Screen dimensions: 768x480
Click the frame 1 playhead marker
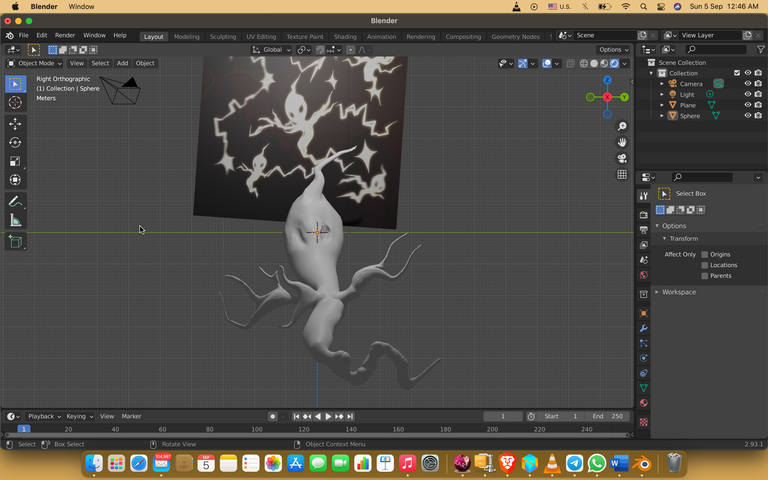24,429
